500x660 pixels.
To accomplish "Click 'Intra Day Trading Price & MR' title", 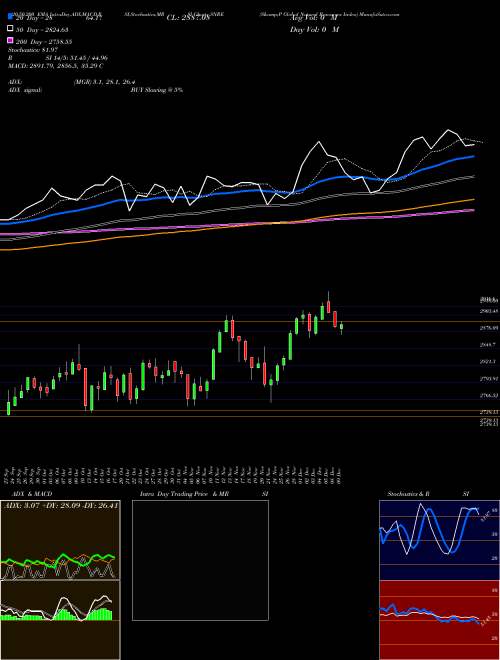I will (184, 494).
